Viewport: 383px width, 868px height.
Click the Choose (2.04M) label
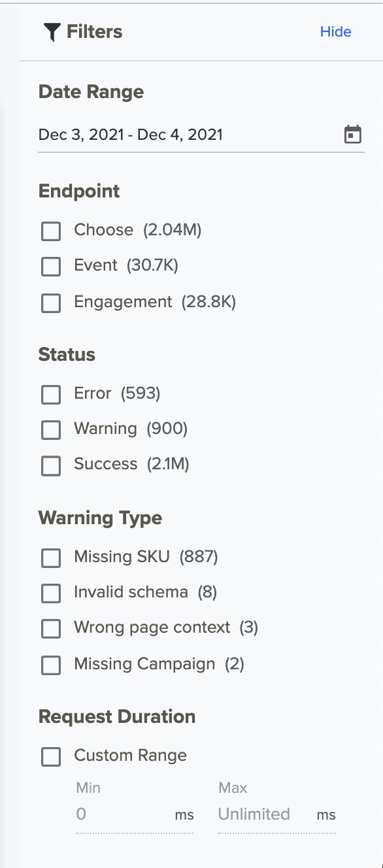click(138, 230)
